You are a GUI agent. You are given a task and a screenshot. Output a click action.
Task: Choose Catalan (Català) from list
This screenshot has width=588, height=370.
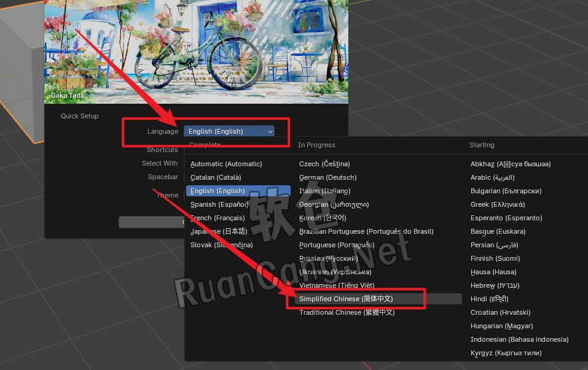click(x=221, y=177)
